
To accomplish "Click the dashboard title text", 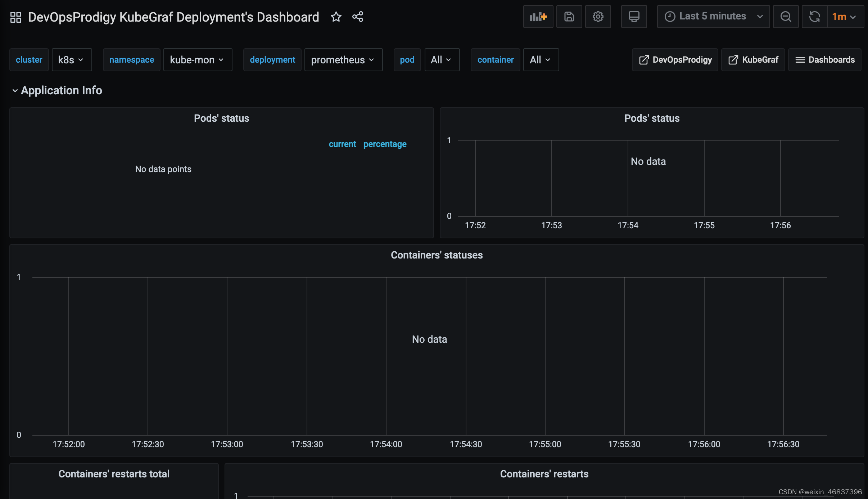I will pyautogui.click(x=173, y=17).
